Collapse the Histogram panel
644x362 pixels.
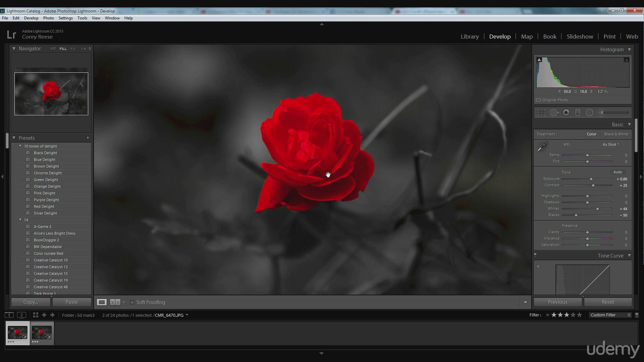click(x=629, y=50)
